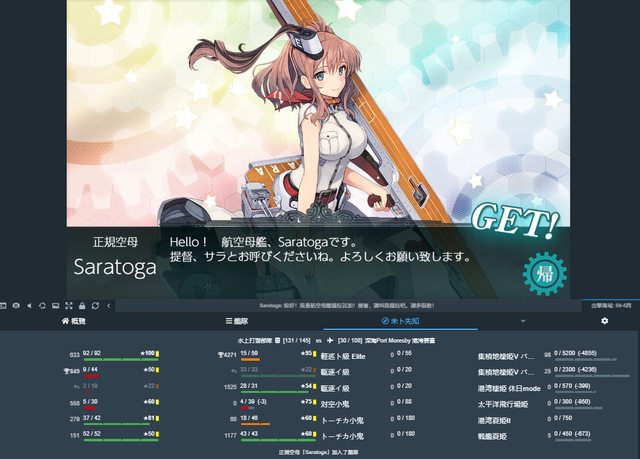The width and height of the screenshot is (640, 459).
Task: Click the airplane icon beside enemy fleet
Action: pyautogui.click(x=330, y=340)
